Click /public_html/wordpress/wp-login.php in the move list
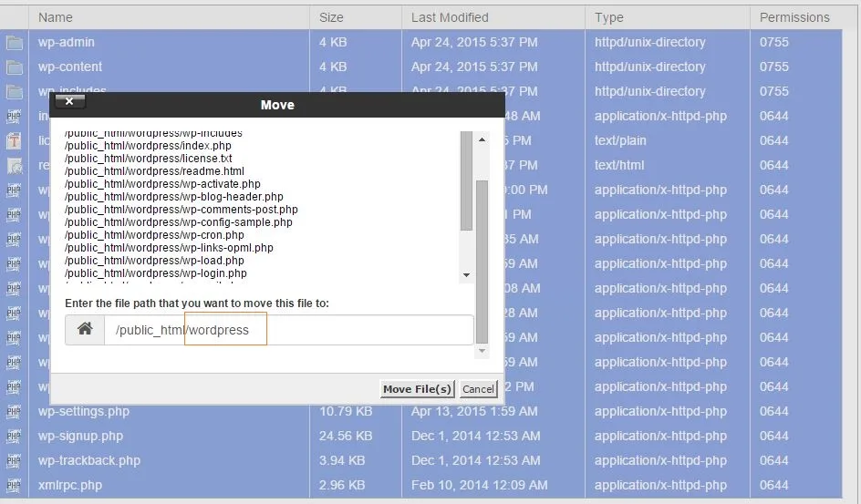 (155, 273)
